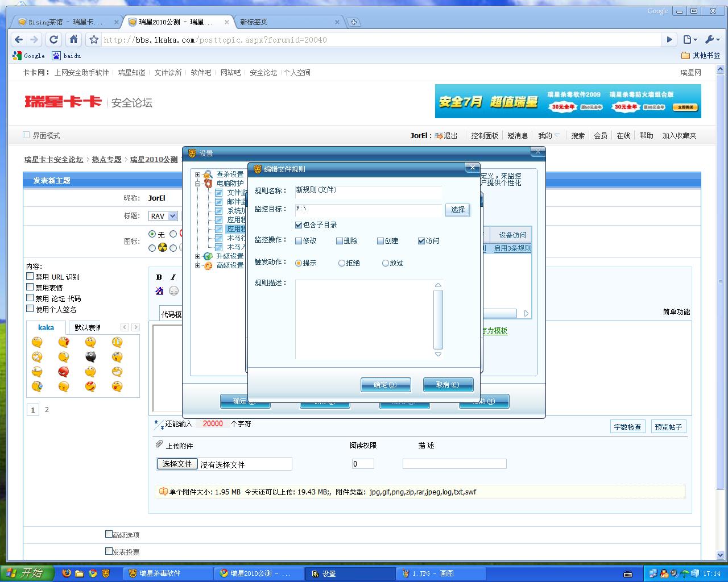Cancel the rule with the 取消 button
This screenshot has width=728, height=582.
[448, 385]
